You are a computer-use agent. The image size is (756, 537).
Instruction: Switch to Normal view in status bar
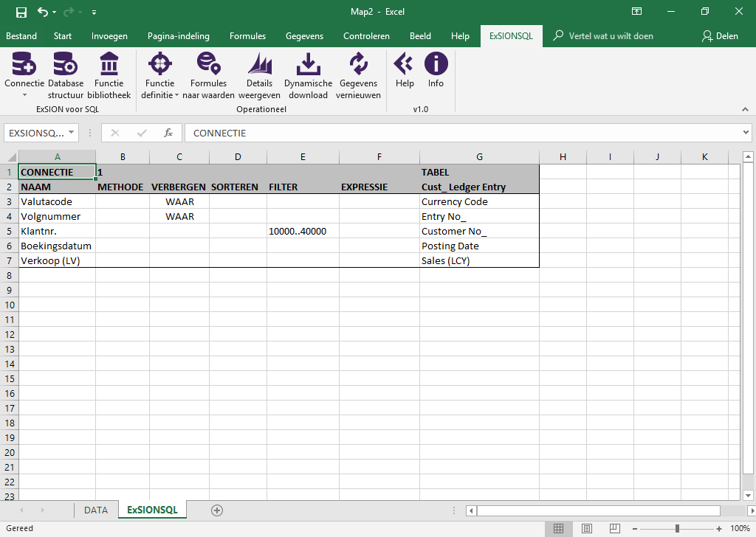point(558,528)
